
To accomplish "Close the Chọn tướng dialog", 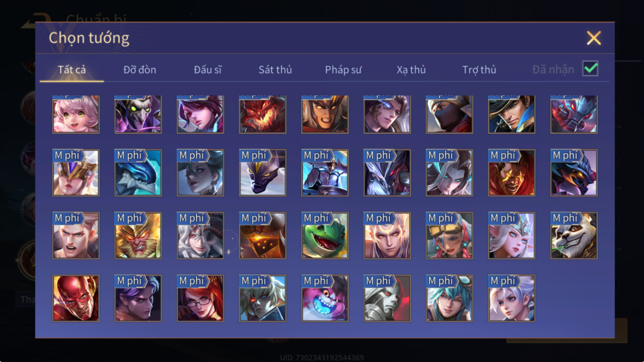I will 594,38.
